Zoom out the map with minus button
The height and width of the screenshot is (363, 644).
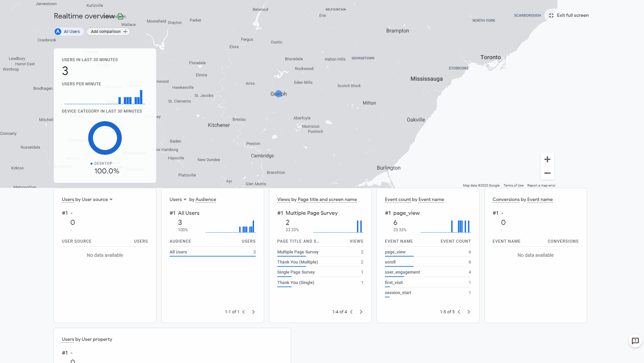(547, 173)
